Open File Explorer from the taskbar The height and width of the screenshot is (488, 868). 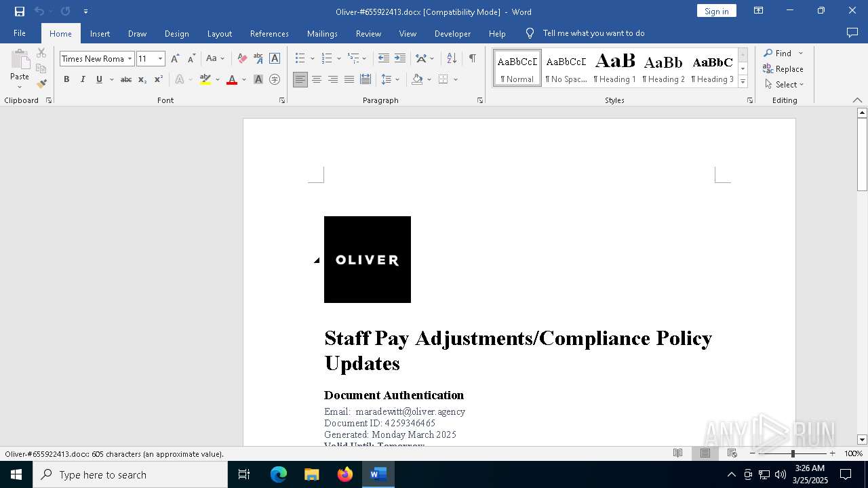[312, 474]
